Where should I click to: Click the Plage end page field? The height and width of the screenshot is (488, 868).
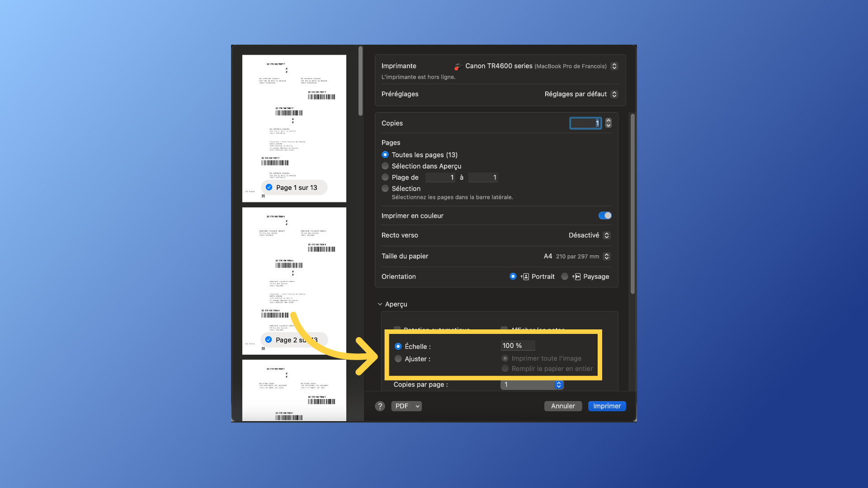coord(483,178)
